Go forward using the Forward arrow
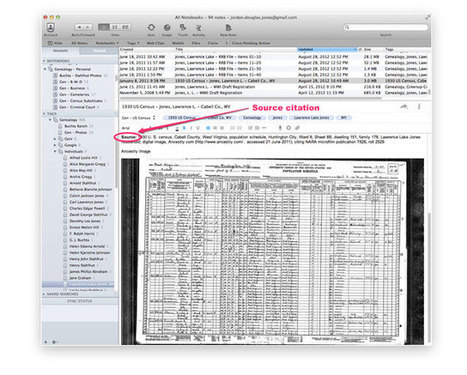467x375 pixels. (x=88, y=27)
